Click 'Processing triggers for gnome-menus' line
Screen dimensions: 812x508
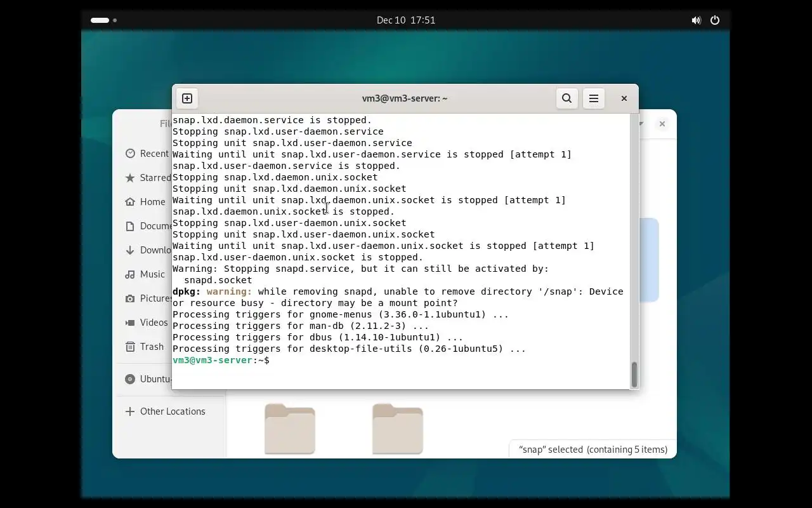(x=341, y=315)
